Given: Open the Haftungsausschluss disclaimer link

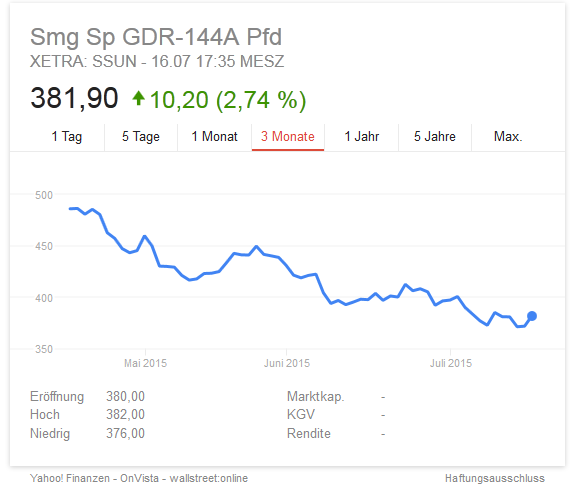Looking at the screenshot, I should [495, 478].
